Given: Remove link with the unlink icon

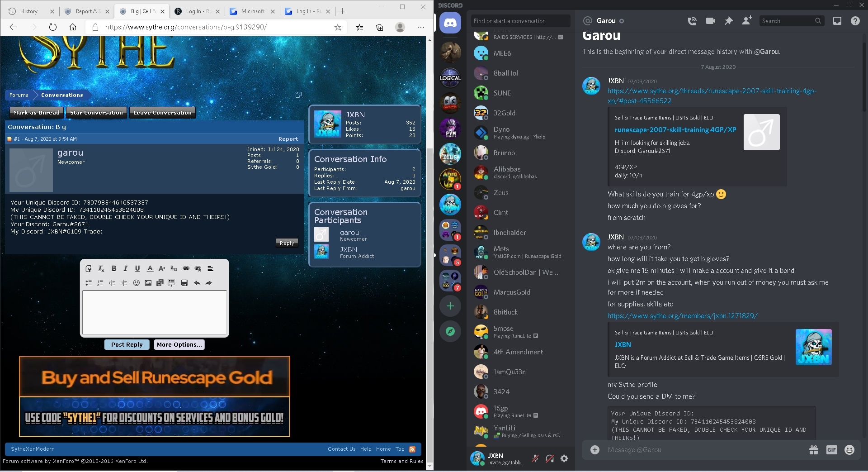Looking at the screenshot, I should coord(198,268).
